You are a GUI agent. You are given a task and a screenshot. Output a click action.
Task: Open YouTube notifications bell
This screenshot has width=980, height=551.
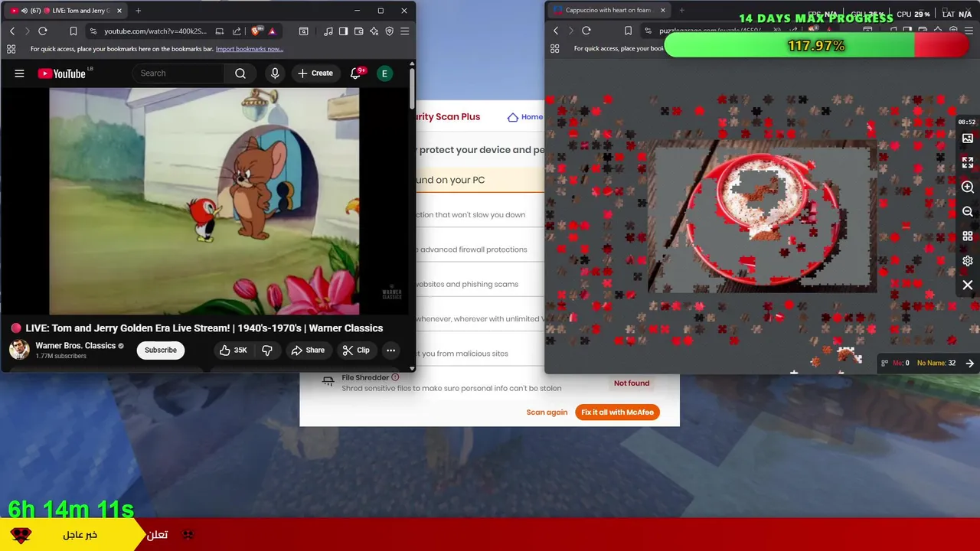355,73
